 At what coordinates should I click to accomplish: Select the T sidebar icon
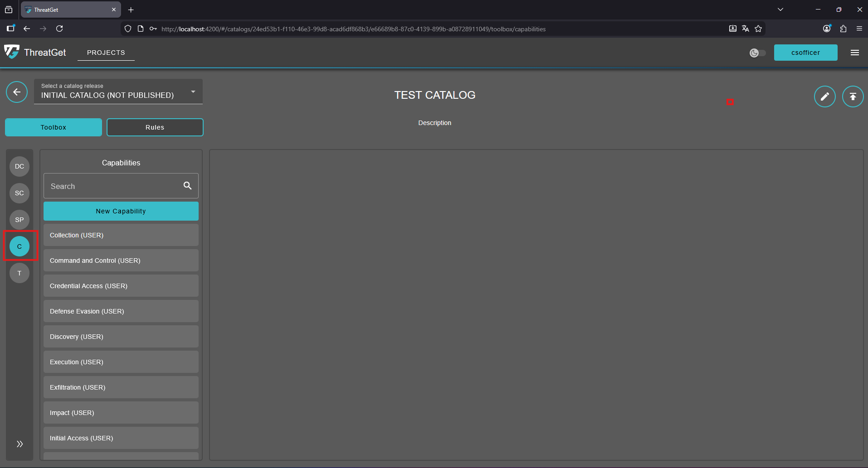tap(20, 273)
